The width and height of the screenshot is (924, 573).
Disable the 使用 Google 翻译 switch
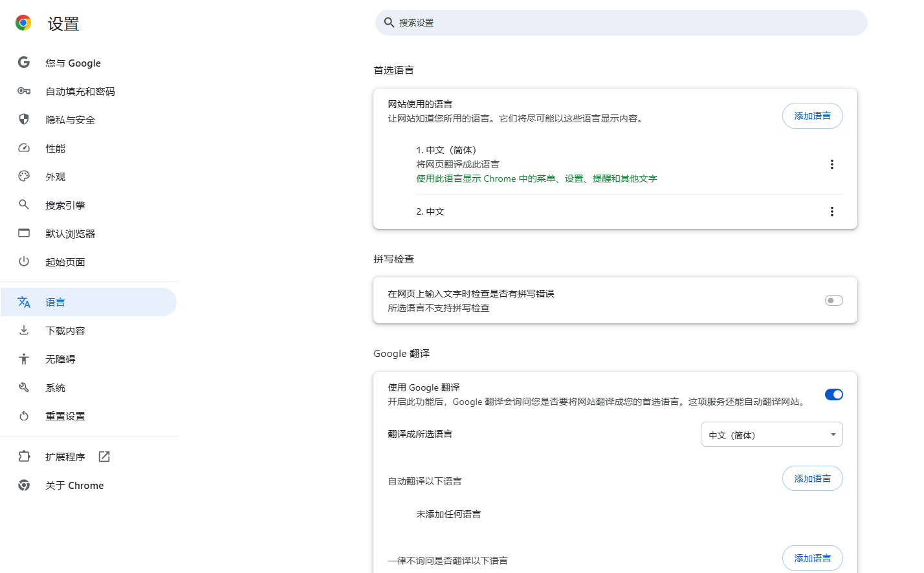click(x=833, y=395)
